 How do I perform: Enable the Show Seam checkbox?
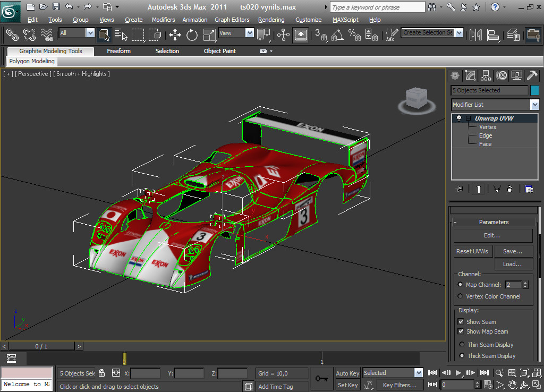click(x=461, y=321)
